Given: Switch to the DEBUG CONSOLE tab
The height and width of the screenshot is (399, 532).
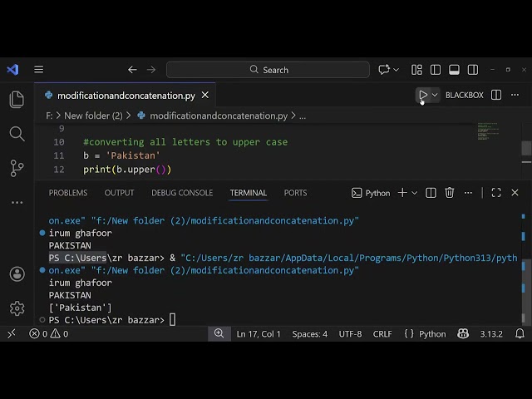Looking at the screenshot, I should click(x=182, y=193).
